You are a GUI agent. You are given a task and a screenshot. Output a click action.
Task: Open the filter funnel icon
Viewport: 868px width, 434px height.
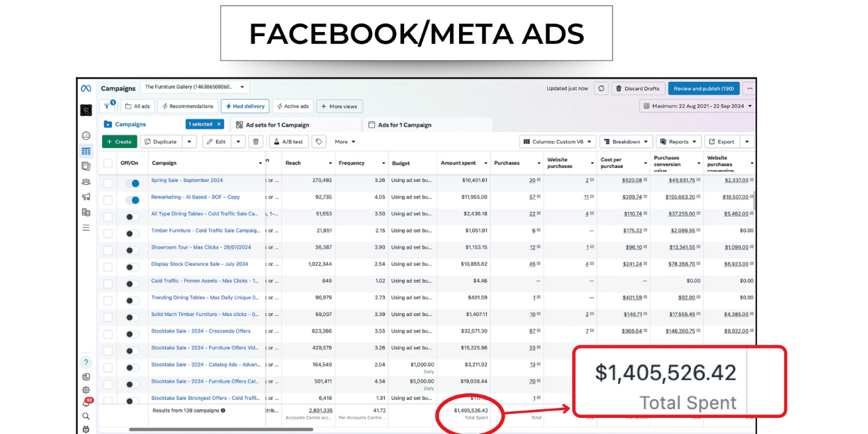coord(107,106)
